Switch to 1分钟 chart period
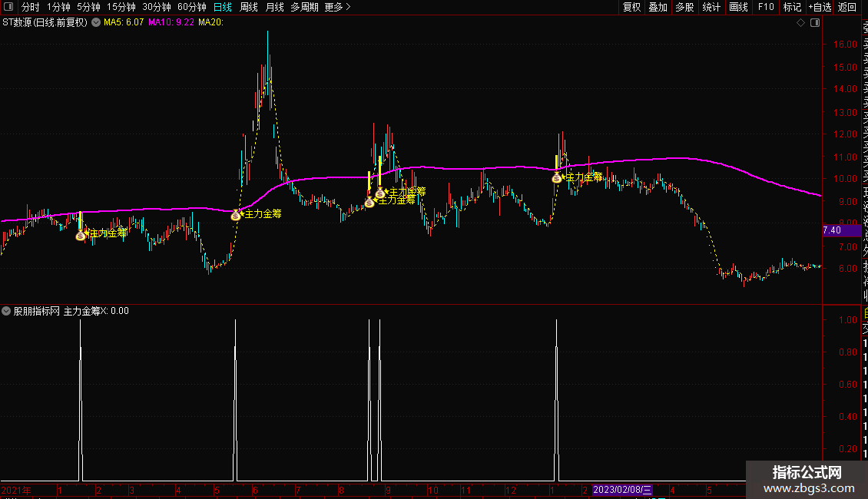Image resolution: width=868 pixels, height=499 pixels. point(58,7)
